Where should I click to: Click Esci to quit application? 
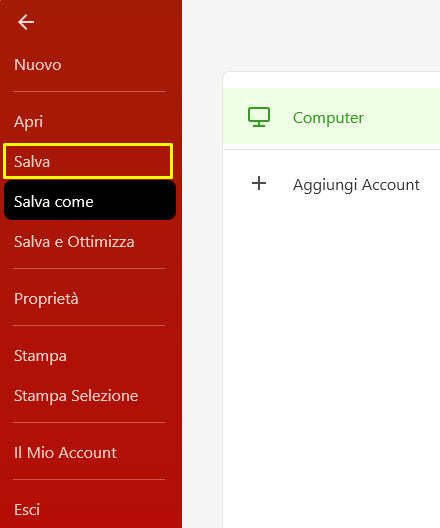[27, 509]
